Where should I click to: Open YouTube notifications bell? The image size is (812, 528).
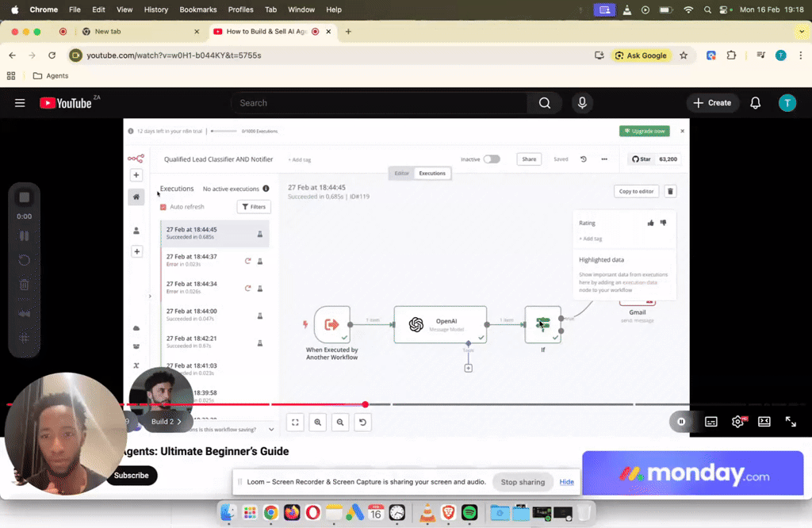756,103
